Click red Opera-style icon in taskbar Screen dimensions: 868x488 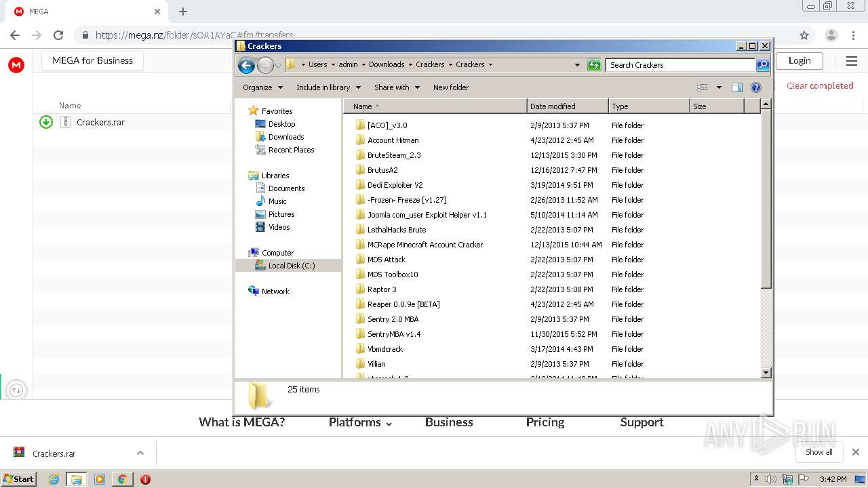coord(145,479)
